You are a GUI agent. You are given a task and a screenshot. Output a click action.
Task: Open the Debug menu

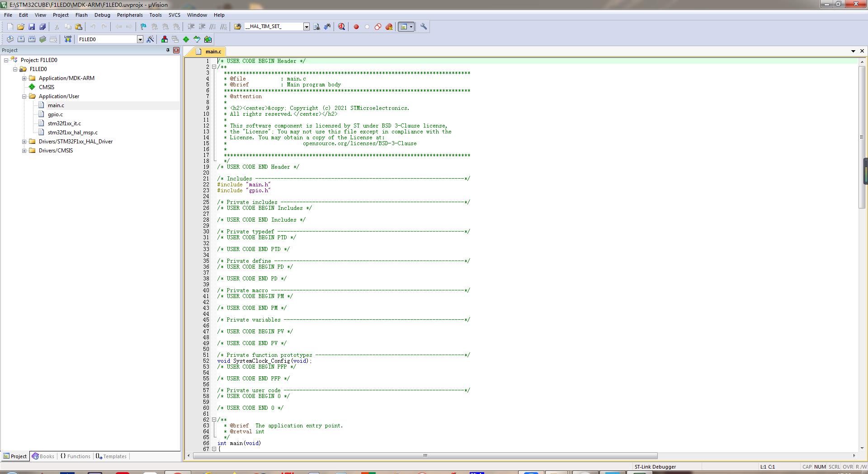[102, 15]
